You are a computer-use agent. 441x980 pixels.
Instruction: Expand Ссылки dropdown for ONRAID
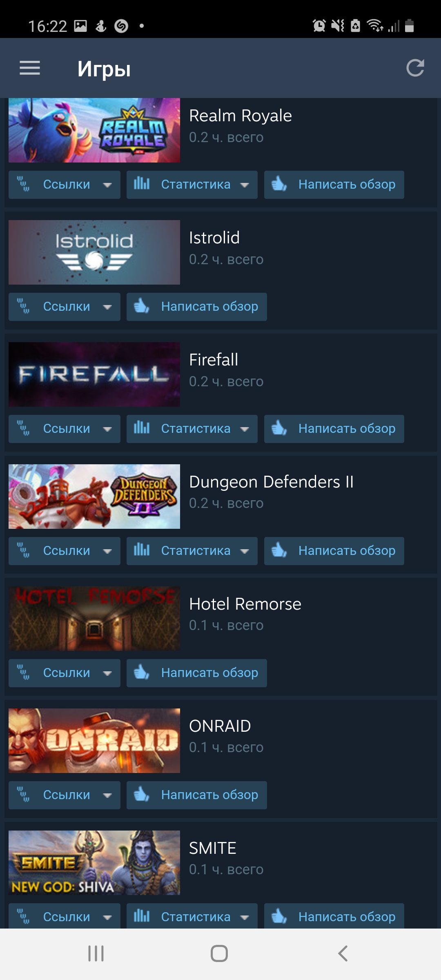65,795
